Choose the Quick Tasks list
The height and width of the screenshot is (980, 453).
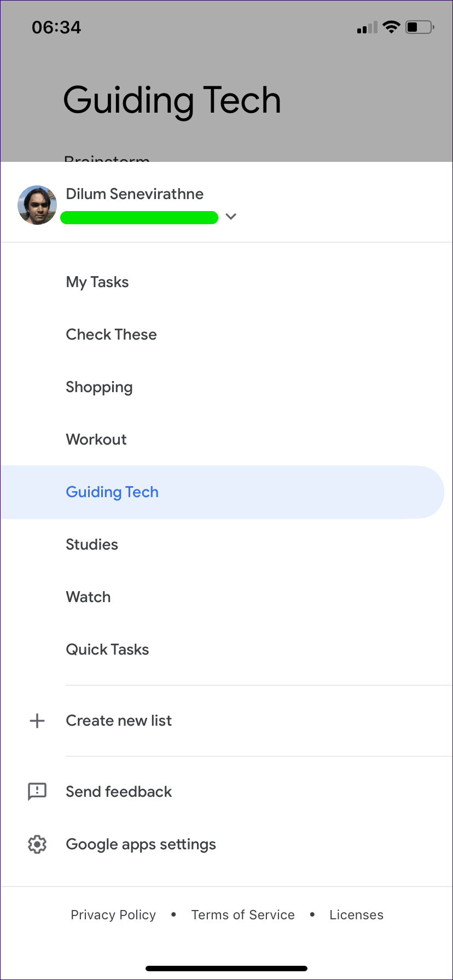(107, 650)
